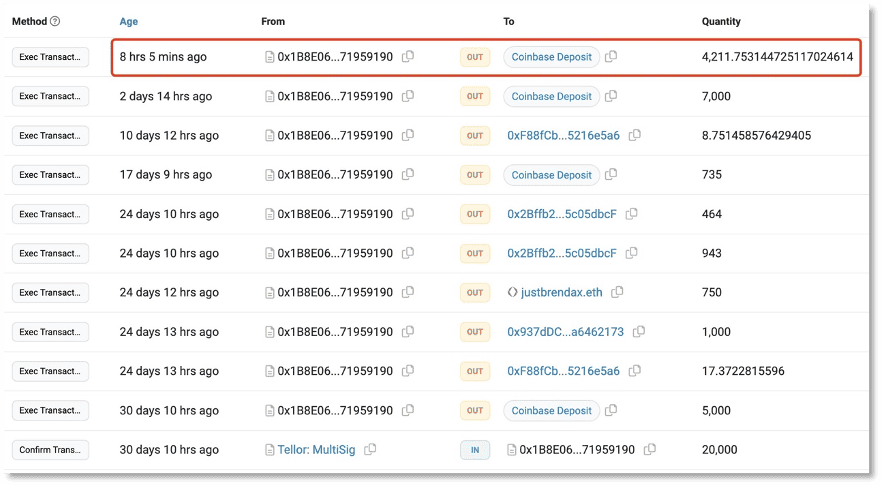Open the justbrendax.eth address link
Image resolution: width=881 pixels, height=485 pixels.
point(561,292)
